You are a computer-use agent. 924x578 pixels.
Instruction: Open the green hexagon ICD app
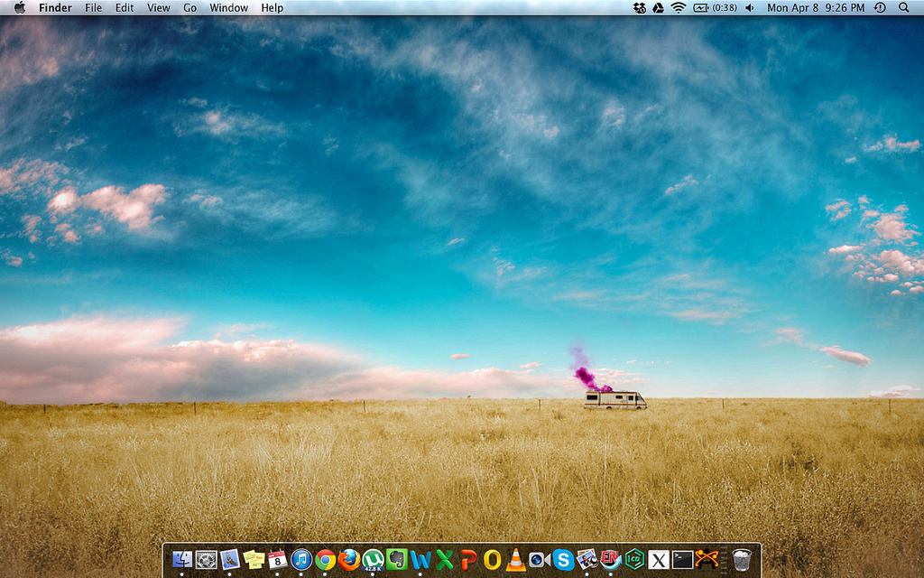[634, 559]
